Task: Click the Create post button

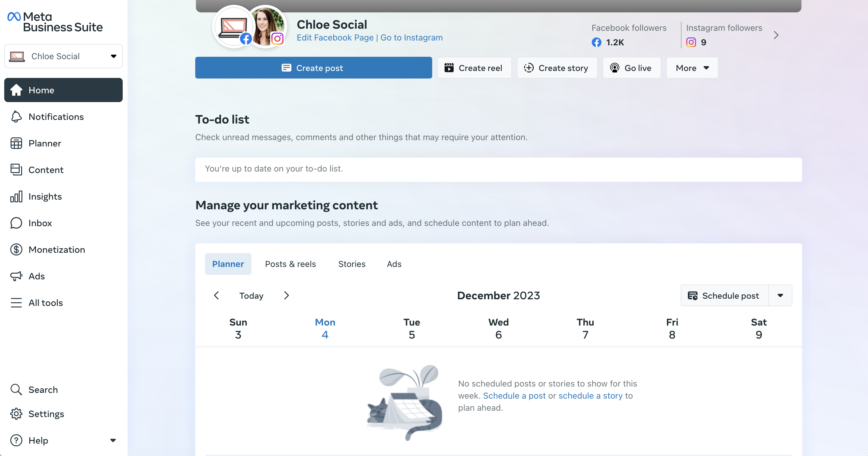Action: [313, 68]
